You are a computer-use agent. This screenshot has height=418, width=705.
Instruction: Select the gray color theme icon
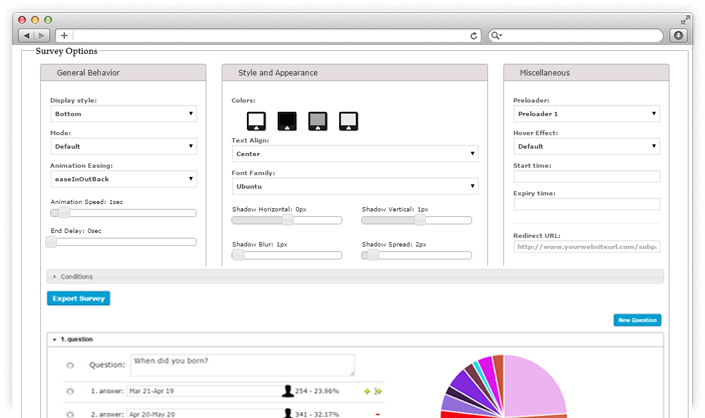pos(317,121)
